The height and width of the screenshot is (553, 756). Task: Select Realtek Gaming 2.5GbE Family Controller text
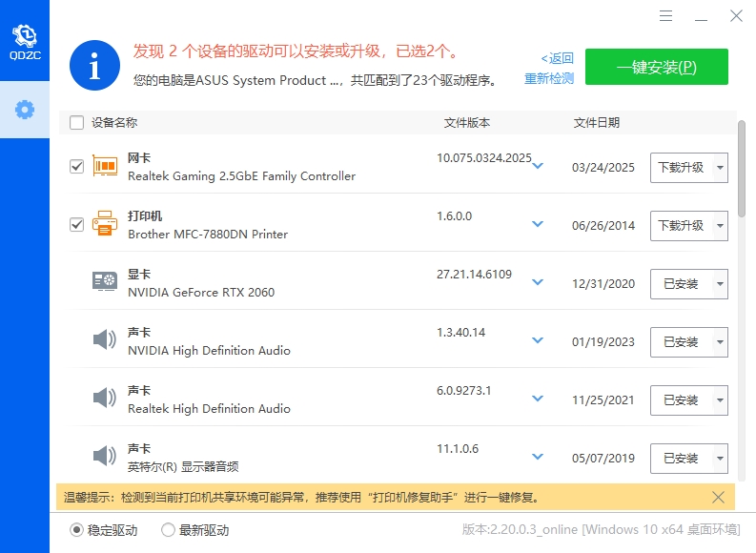(x=241, y=176)
